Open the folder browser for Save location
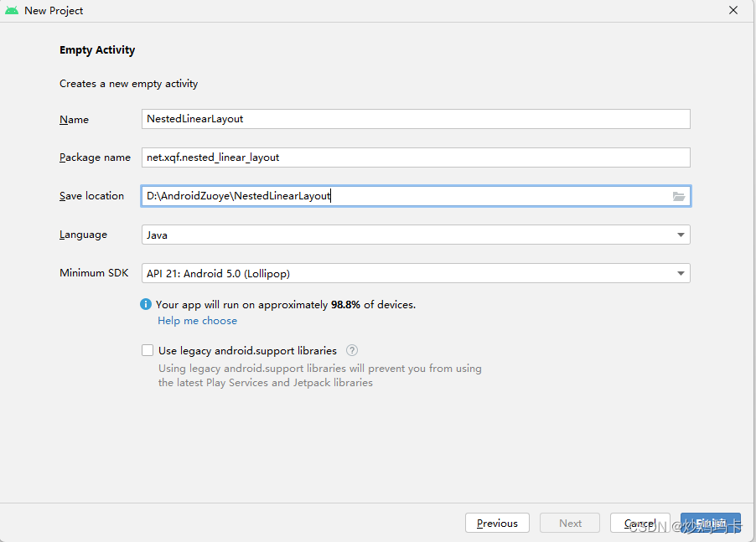This screenshot has width=756, height=542. tap(679, 196)
